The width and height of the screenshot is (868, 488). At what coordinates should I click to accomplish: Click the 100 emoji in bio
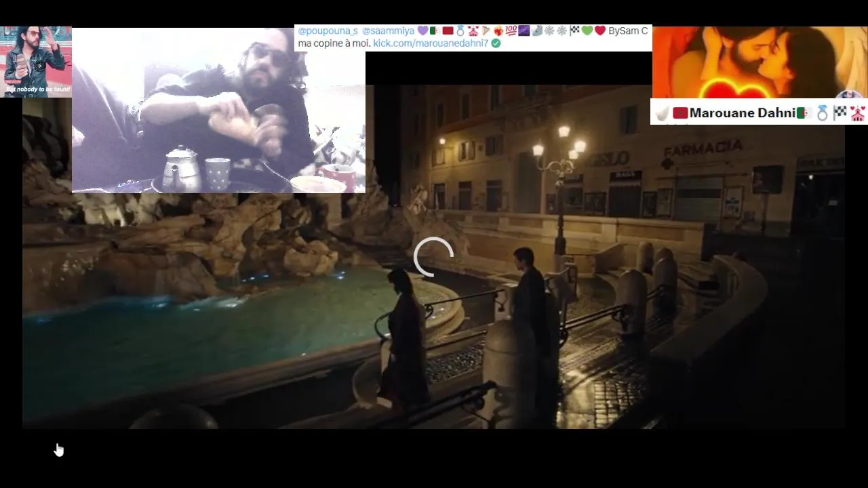[x=511, y=31]
